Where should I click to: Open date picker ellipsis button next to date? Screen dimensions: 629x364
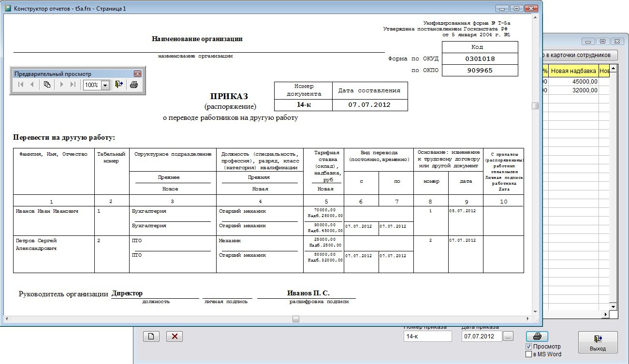[508, 336]
